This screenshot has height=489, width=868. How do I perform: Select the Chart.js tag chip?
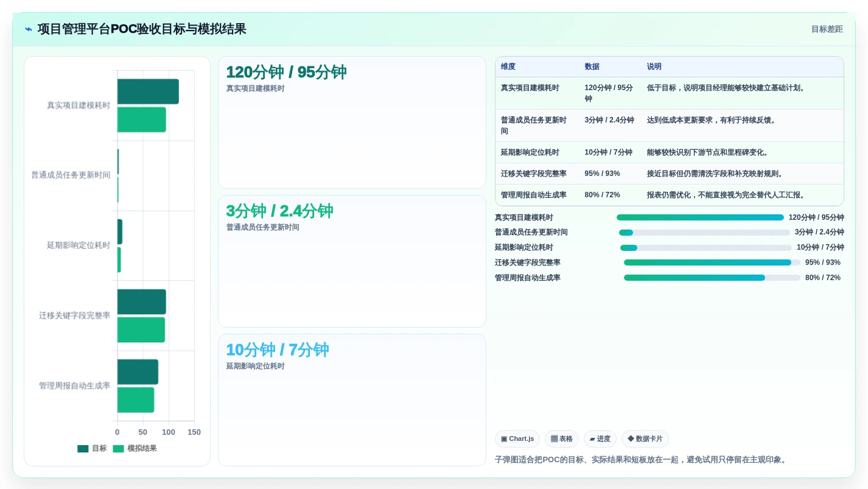point(517,439)
